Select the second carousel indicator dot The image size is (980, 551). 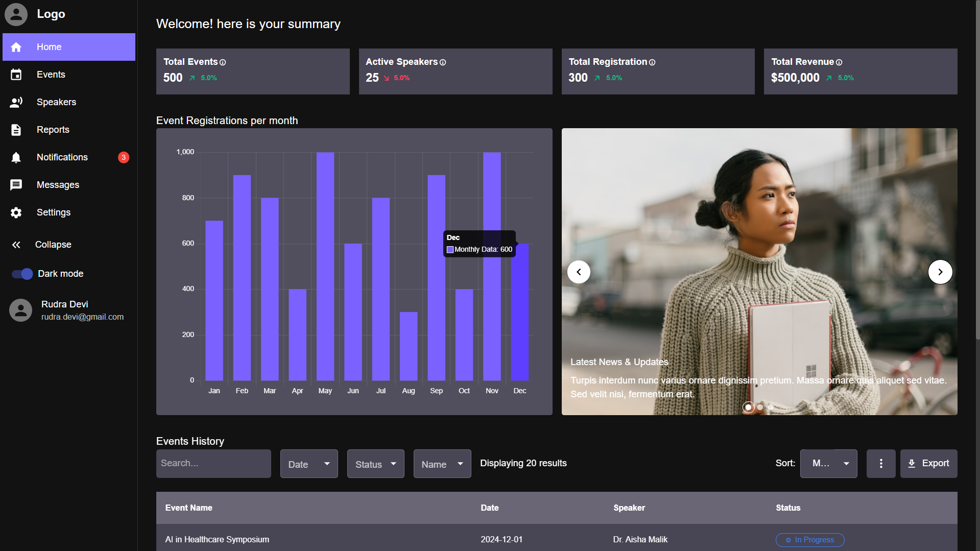(760, 407)
